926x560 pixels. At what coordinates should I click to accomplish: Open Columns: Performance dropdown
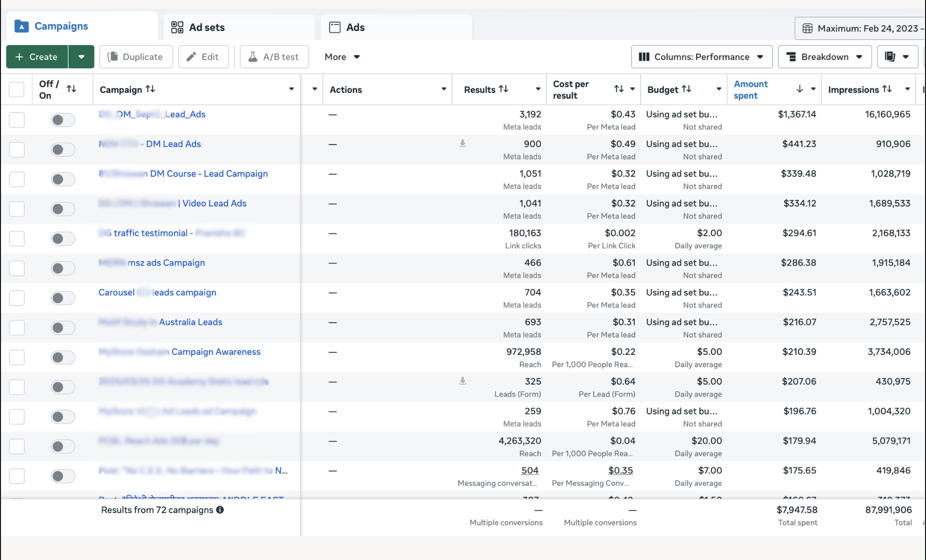pos(702,57)
